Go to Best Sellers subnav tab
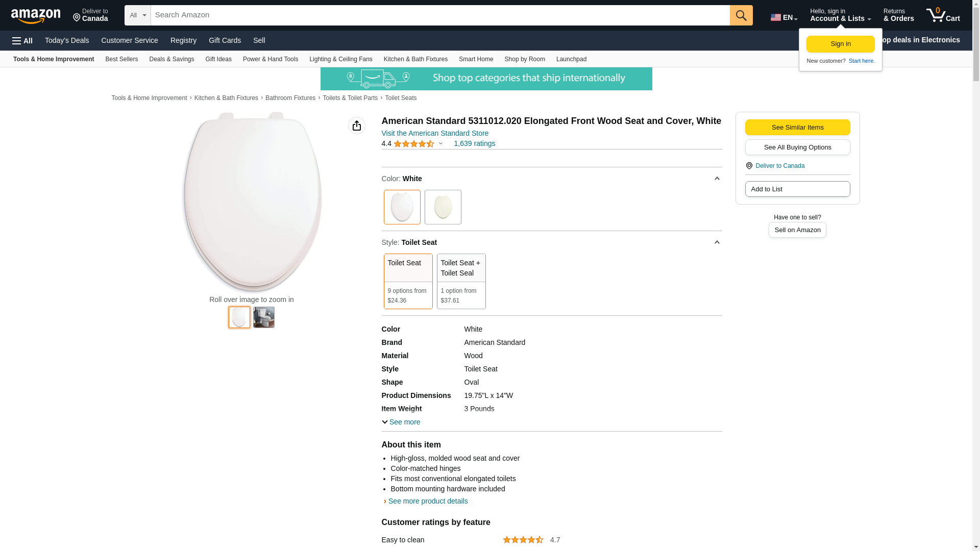This screenshot has height=551, width=980. point(121,59)
